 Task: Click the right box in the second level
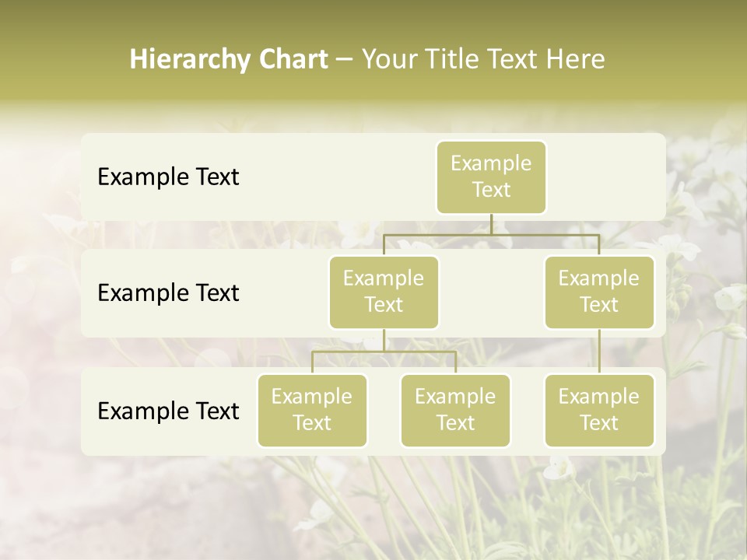tap(599, 292)
